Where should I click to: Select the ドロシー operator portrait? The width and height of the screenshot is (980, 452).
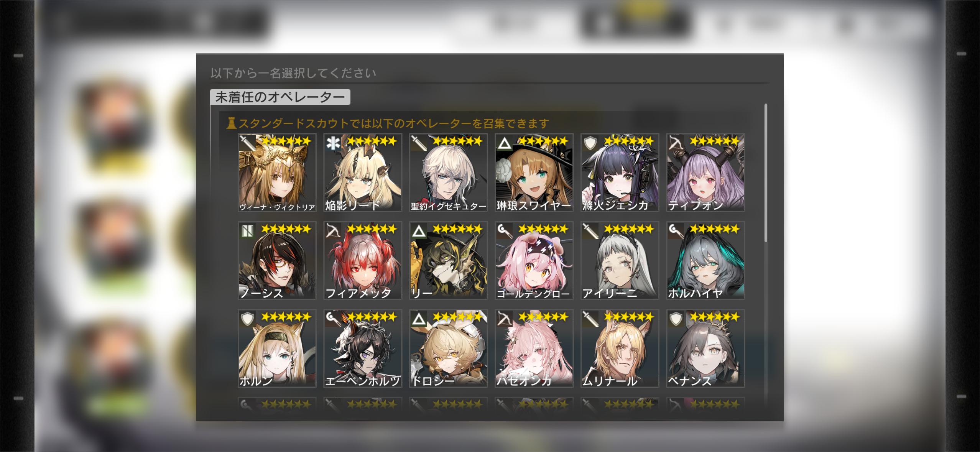448,348
